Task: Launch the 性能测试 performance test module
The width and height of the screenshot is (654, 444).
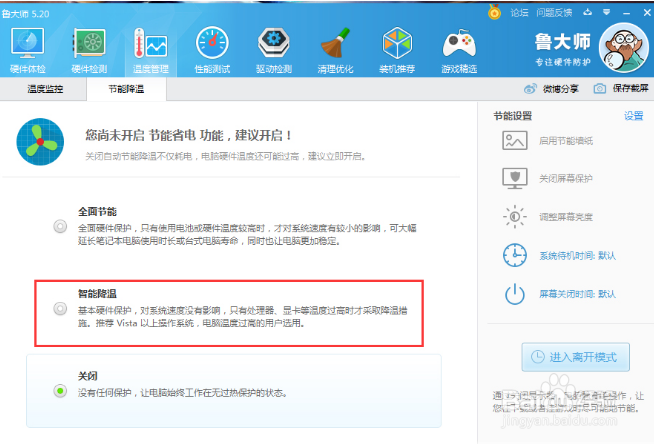Action: [x=212, y=50]
